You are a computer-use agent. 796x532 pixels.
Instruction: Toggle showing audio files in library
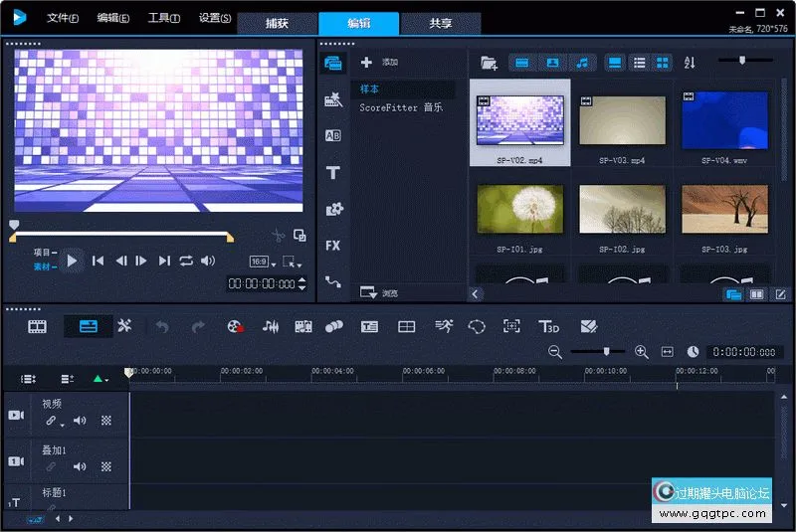(x=581, y=63)
